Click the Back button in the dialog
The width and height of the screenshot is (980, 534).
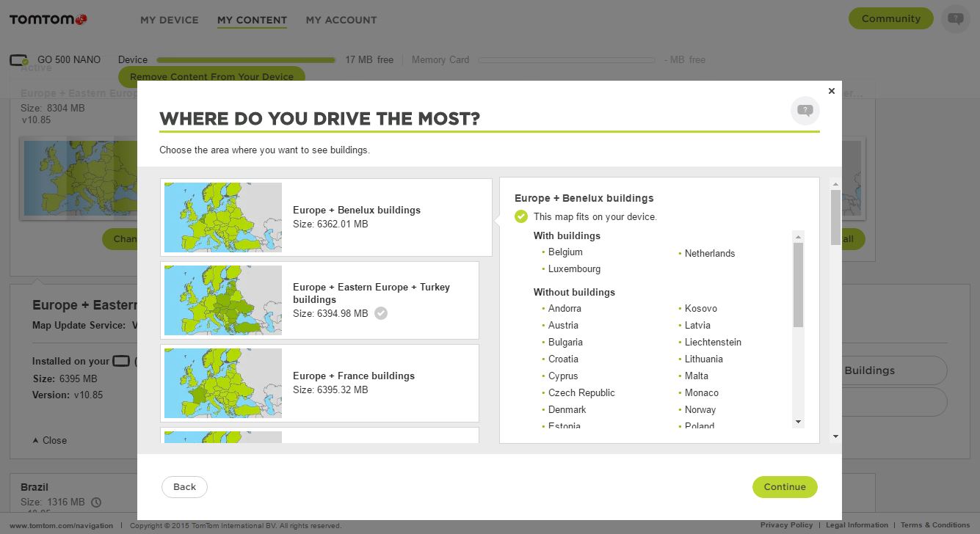pos(184,487)
